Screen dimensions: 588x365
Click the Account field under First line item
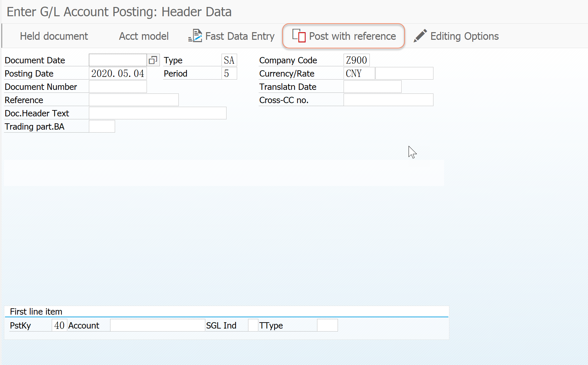pyautogui.click(x=157, y=325)
